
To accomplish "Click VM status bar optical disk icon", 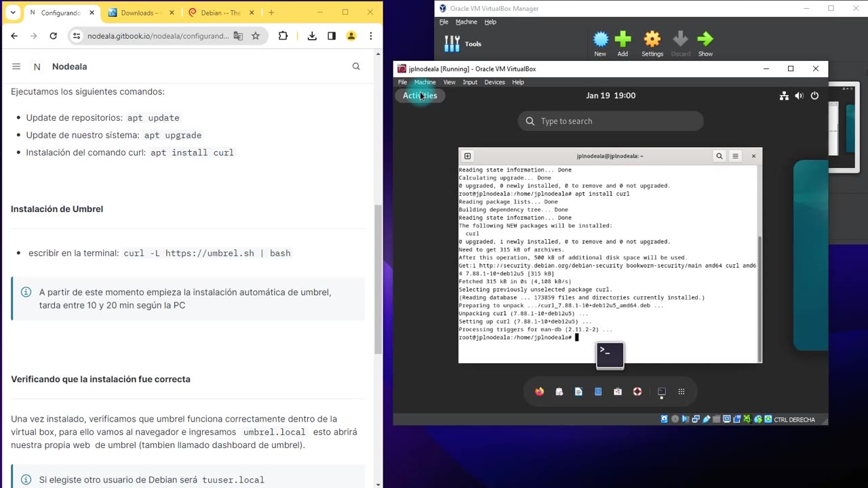I will [675, 420].
